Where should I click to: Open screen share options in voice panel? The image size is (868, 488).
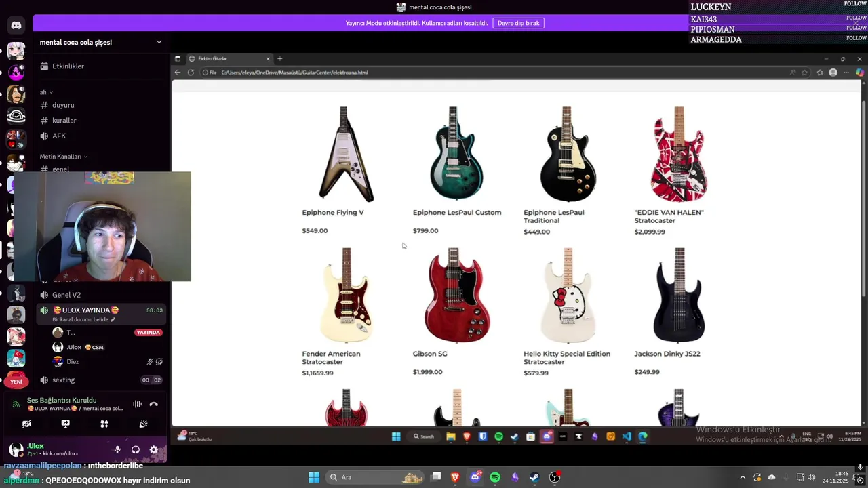click(x=65, y=424)
